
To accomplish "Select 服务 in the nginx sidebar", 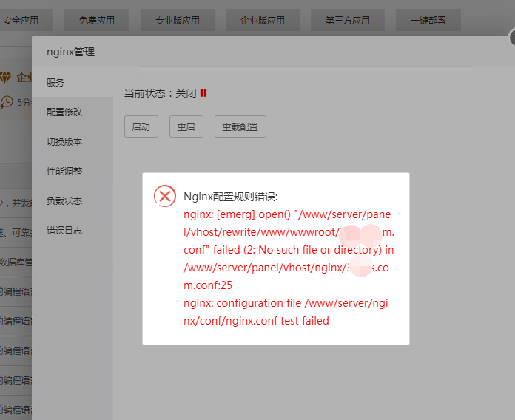I will 55,83.
